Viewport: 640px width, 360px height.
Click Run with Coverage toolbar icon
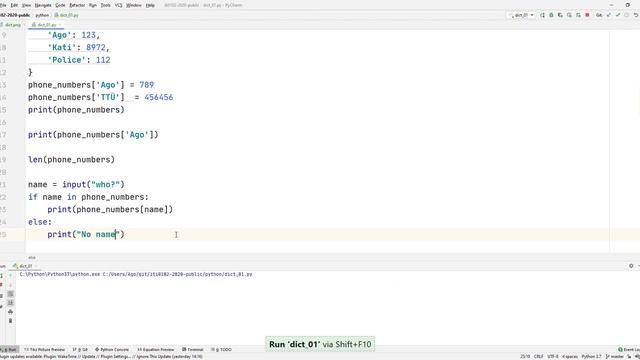coord(560,15)
